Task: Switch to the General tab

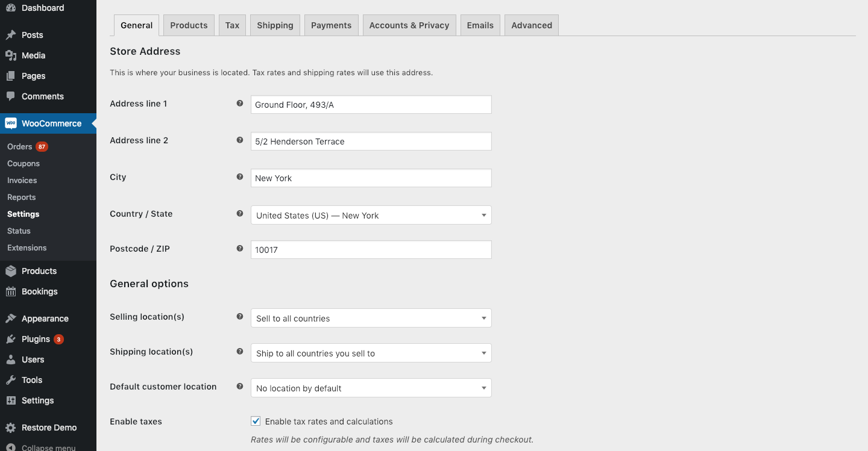Action: point(137,25)
